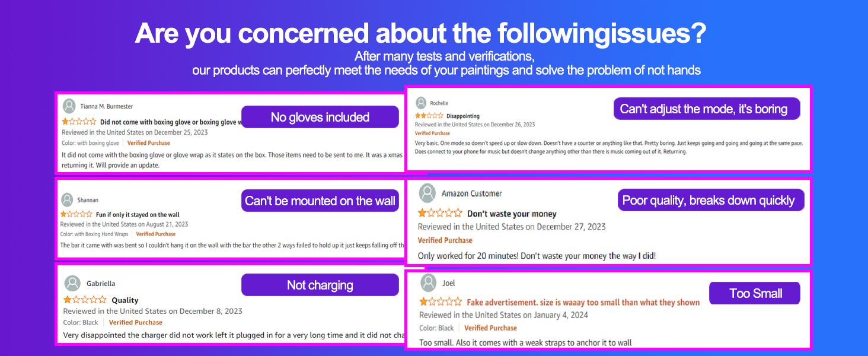Click Shannan's profile avatar icon
The height and width of the screenshot is (356, 868).
68,200
